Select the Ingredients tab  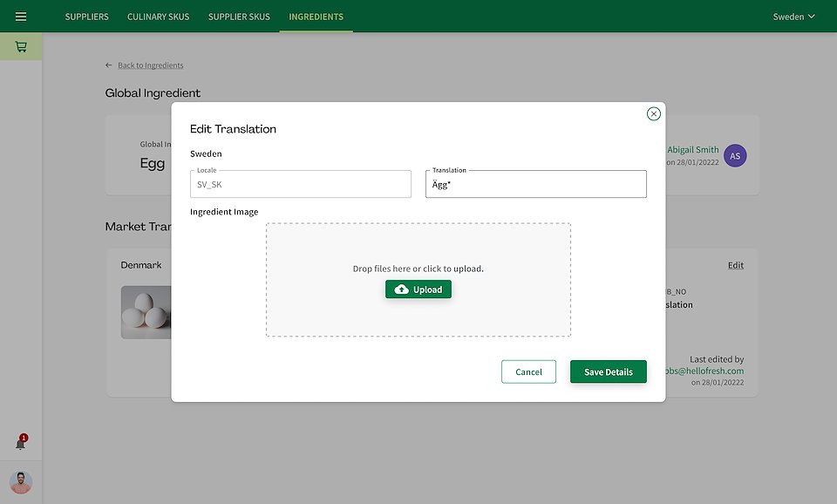[x=316, y=17]
